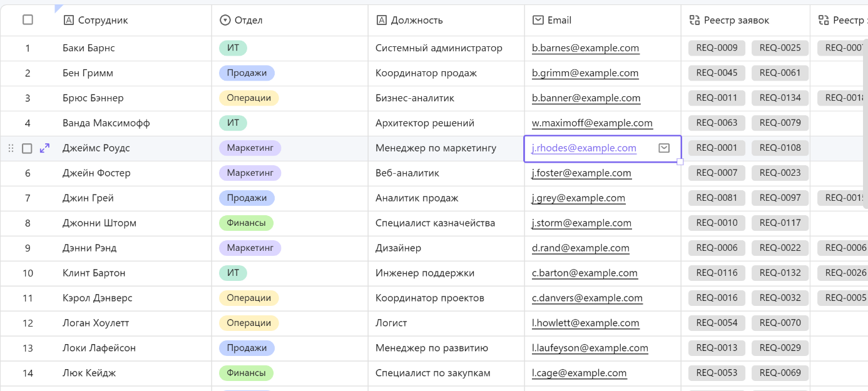
Task: Open linked record REQ-0032
Action: [x=780, y=298]
